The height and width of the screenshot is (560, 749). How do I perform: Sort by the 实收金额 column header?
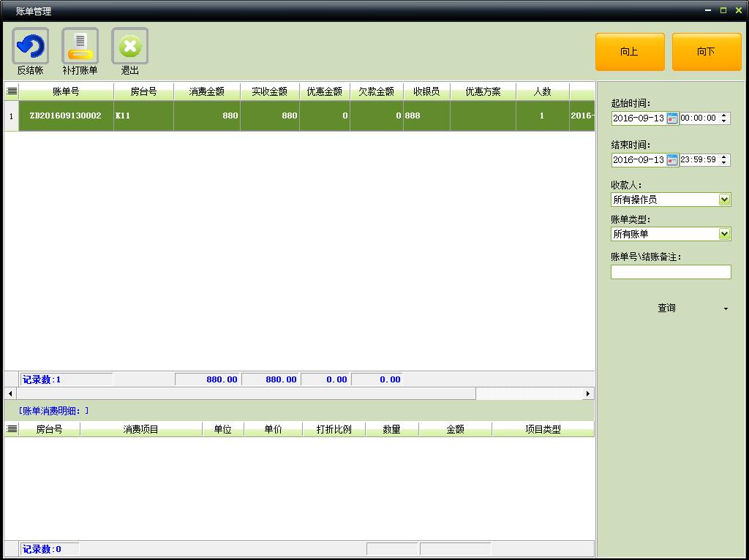click(270, 91)
